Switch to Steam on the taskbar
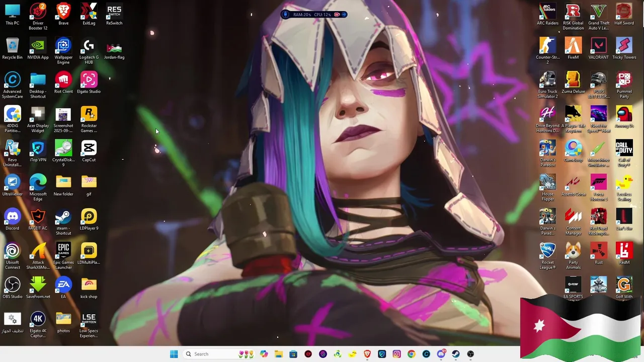 pyautogui.click(x=456, y=354)
